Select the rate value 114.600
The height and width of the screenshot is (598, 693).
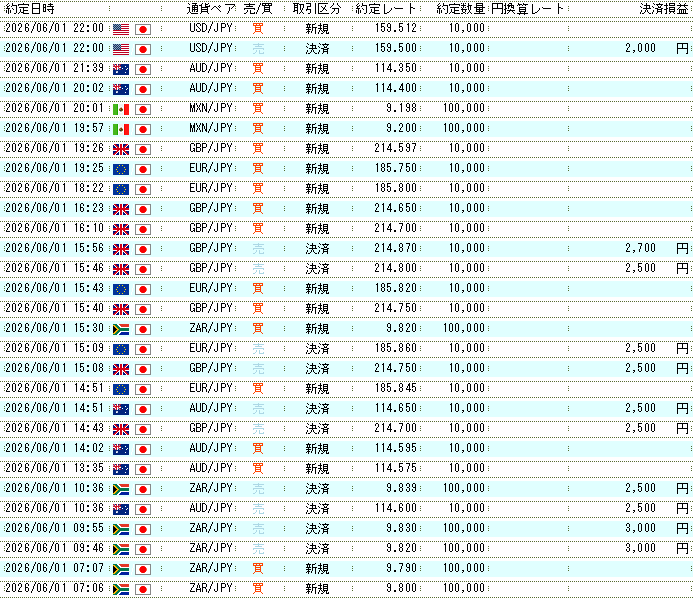(396, 508)
